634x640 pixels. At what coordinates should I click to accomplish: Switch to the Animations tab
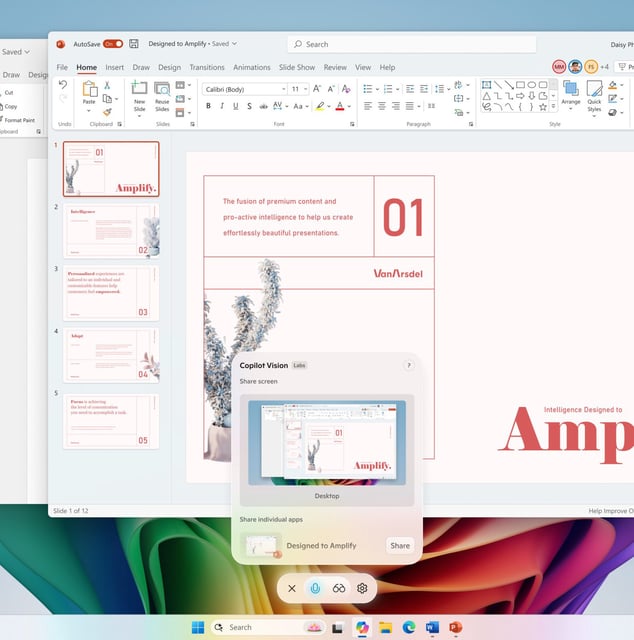(x=251, y=67)
